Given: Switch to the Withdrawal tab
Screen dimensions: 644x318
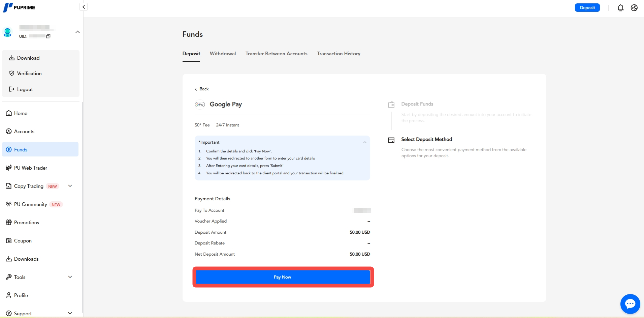Looking at the screenshot, I should click(223, 54).
